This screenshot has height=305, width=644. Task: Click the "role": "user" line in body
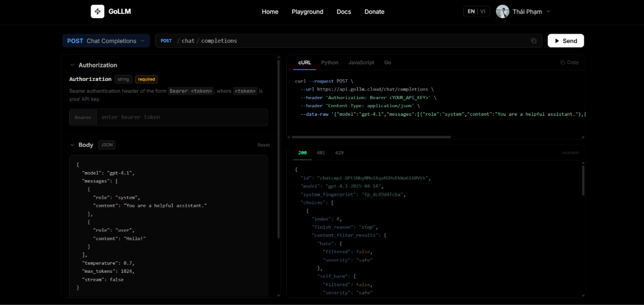[x=113, y=230]
